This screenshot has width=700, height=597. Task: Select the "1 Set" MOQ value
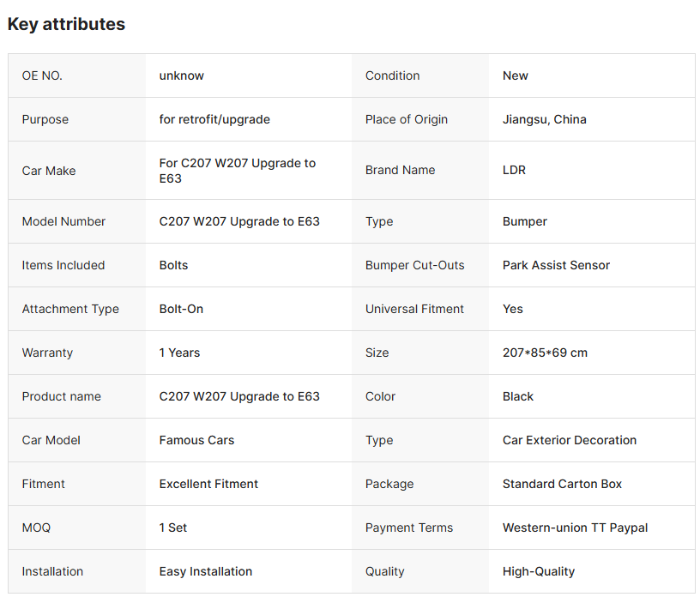point(172,528)
